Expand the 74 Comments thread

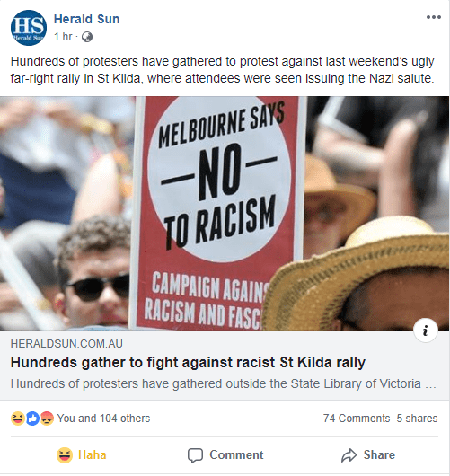(x=357, y=419)
